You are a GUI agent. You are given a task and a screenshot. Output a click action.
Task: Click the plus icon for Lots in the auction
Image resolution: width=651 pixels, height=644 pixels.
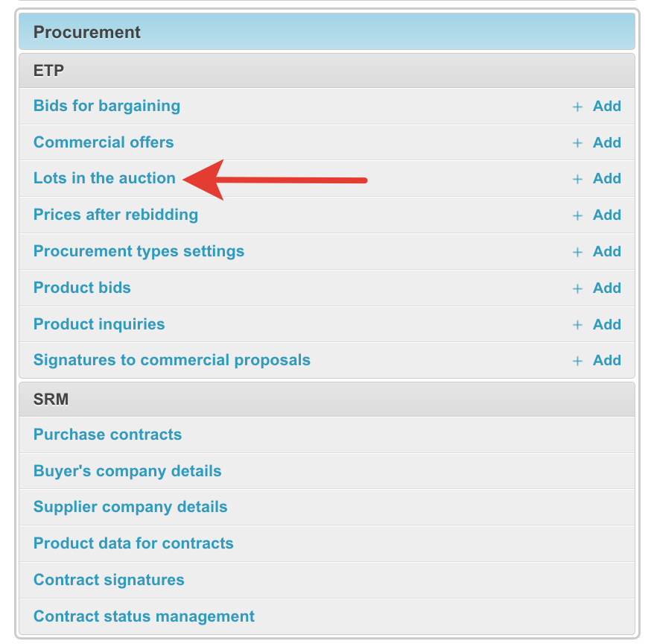click(x=577, y=179)
